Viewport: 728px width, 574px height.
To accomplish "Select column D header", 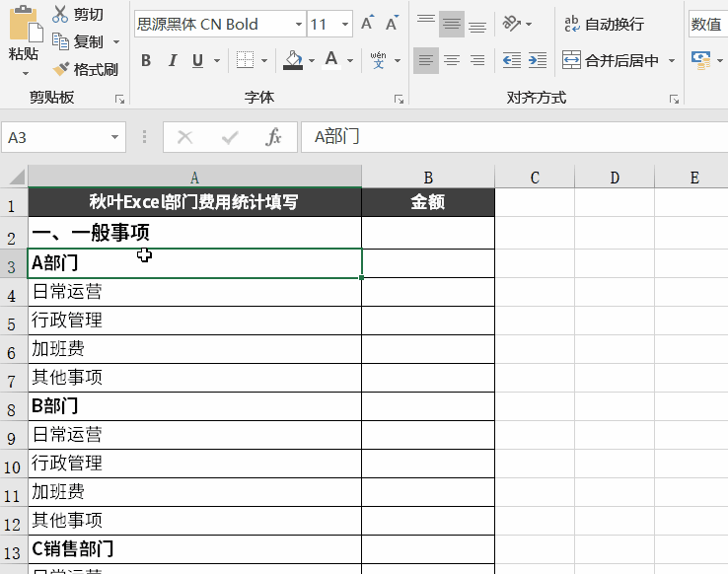I will point(615,177).
